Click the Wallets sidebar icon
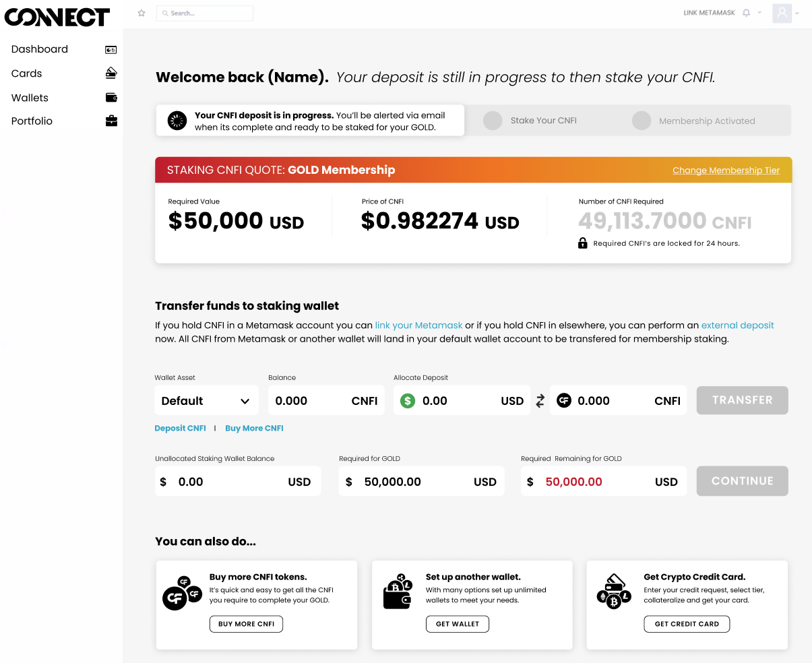This screenshot has width=812, height=663. point(111,98)
